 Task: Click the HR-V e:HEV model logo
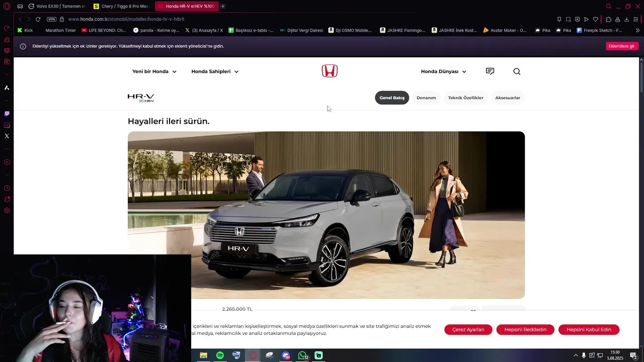[141, 98]
